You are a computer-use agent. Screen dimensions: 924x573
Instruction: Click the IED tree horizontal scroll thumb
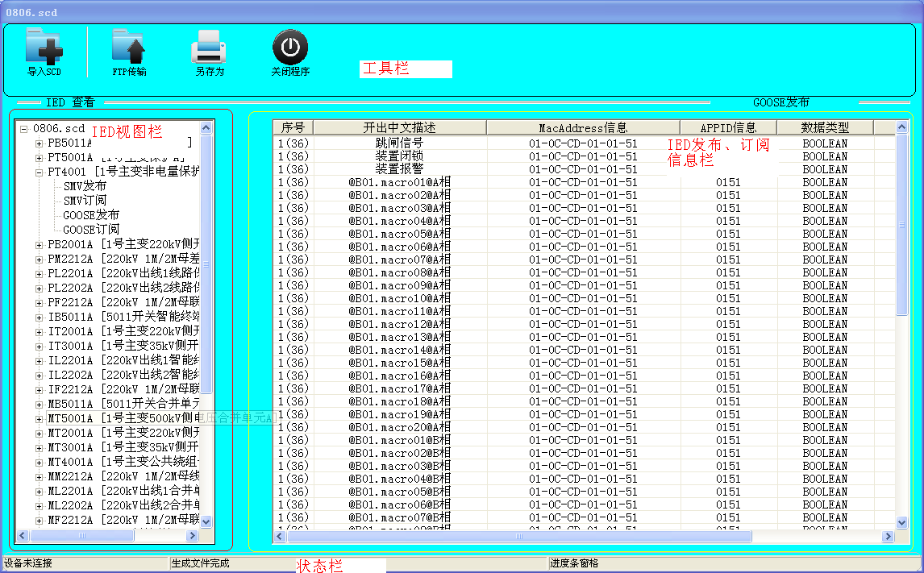tap(82, 535)
